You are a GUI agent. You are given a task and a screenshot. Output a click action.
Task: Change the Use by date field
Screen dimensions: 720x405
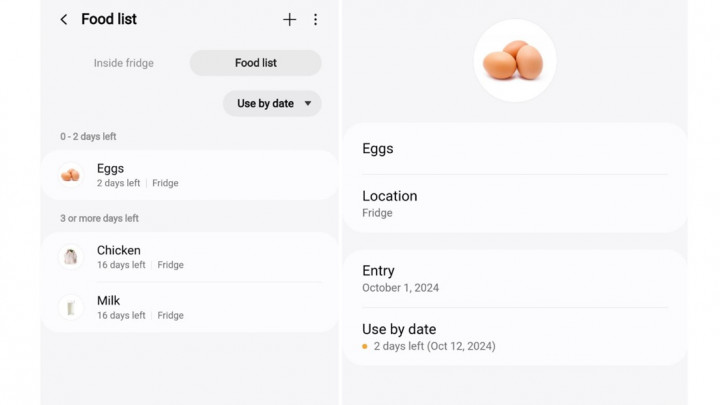(x=514, y=336)
